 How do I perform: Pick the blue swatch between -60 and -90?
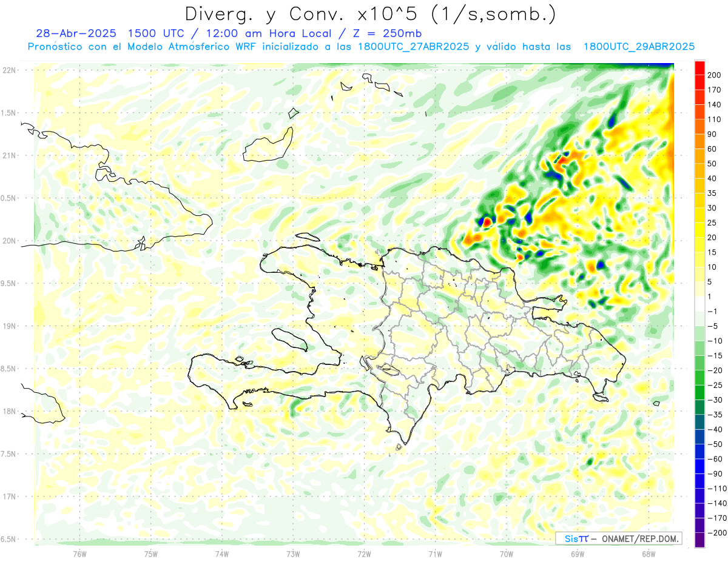point(699,466)
